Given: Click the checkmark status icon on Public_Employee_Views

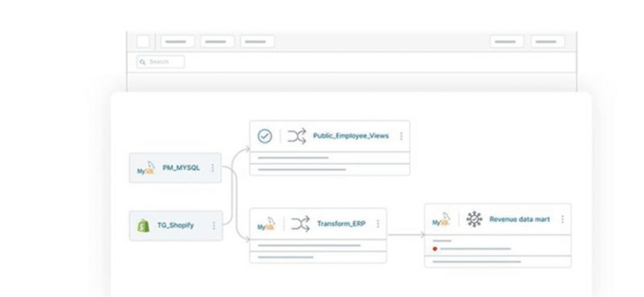Looking at the screenshot, I should 265,136.
